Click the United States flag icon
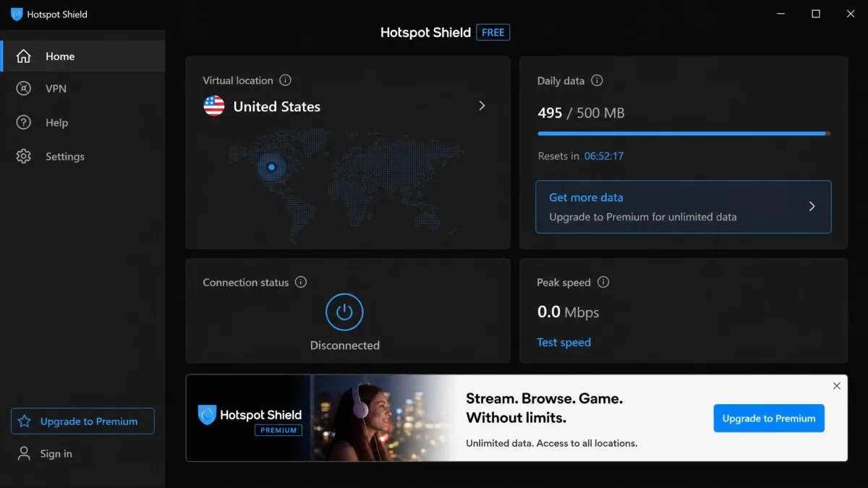The width and height of the screenshot is (868, 488). (x=214, y=106)
